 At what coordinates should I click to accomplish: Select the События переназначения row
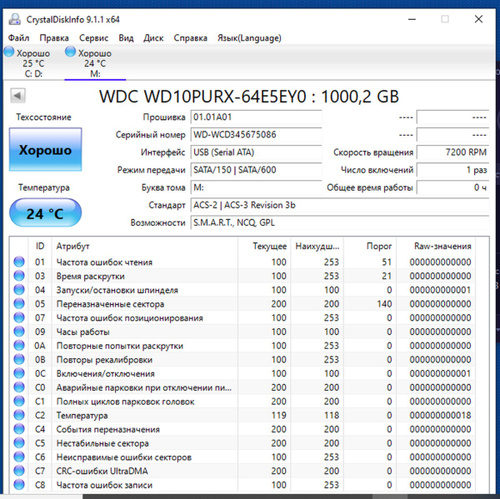click(243, 429)
